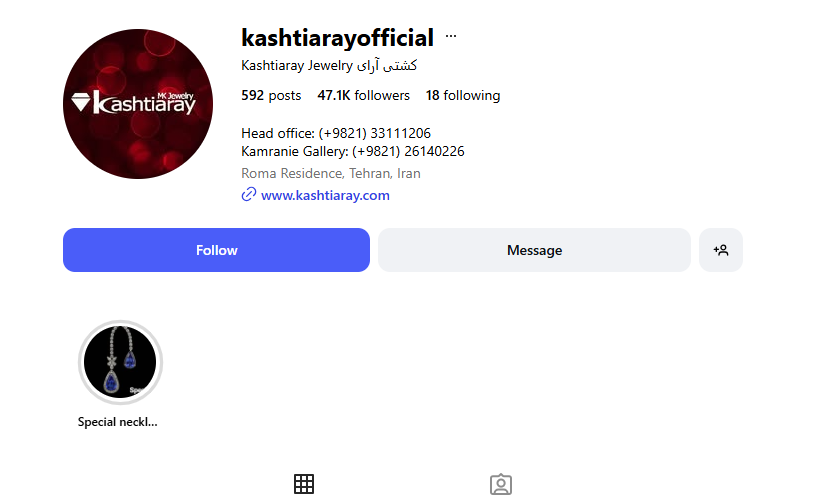The image size is (819, 499).
Task: Follow the kashtiarayofficial account
Action: tap(216, 250)
